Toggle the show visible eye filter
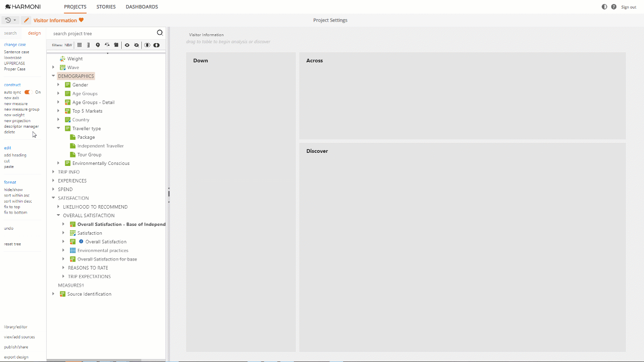Image resolution: width=644 pixels, height=362 pixels. (x=127, y=45)
